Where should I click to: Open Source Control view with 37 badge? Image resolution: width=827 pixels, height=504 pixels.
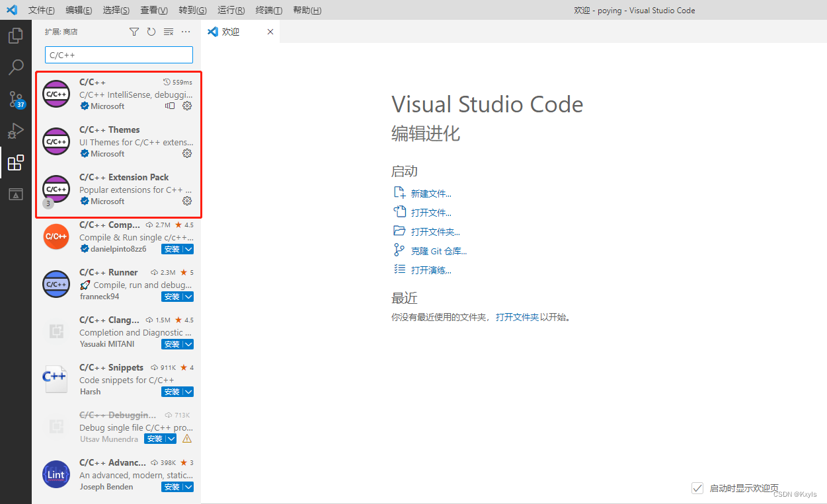tap(16, 99)
